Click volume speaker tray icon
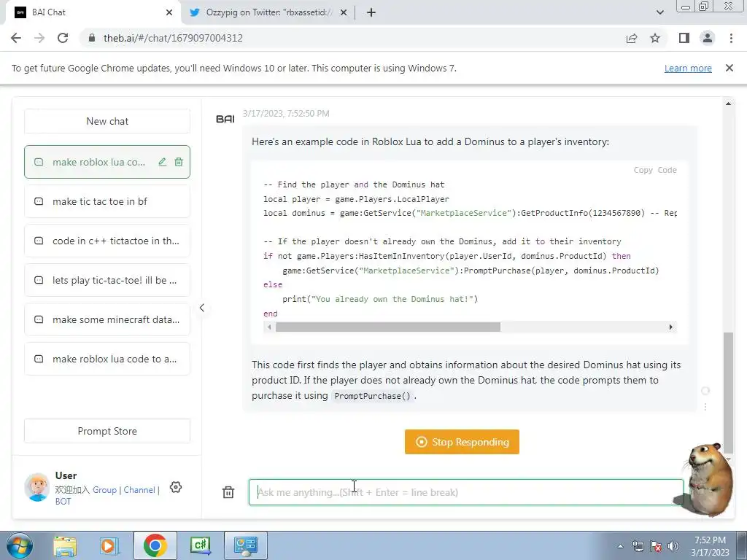The width and height of the screenshot is (747, 560). coord(673,546)
